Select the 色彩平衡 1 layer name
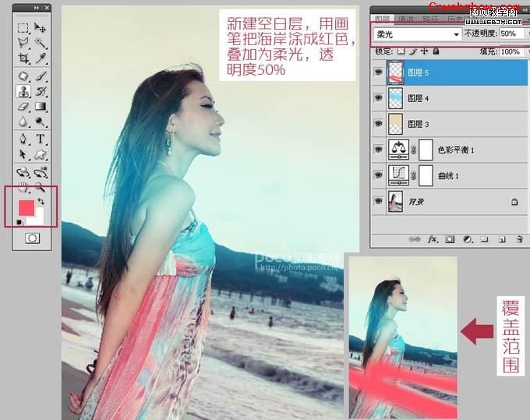Viewport: 530px width, 420px height. click(456, 150)
